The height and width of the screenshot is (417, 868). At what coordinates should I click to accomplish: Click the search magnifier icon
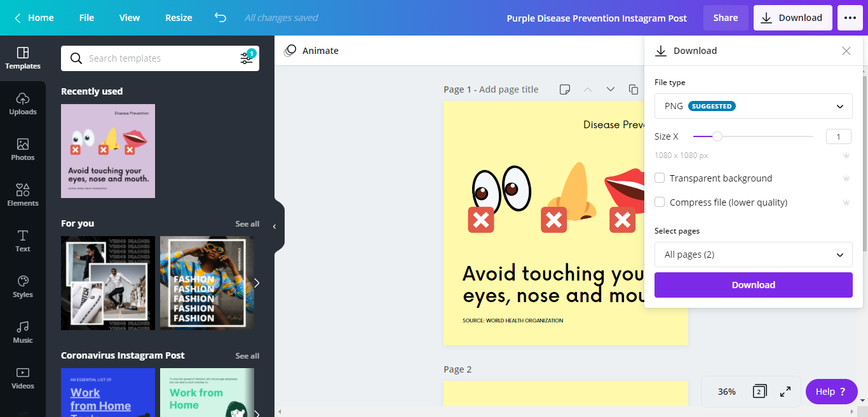tap(76, 58)
